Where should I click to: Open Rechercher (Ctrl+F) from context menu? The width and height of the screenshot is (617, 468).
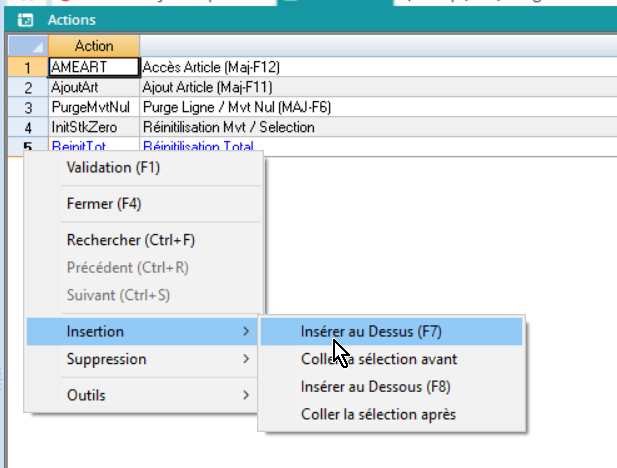click(x=130, y=240)
